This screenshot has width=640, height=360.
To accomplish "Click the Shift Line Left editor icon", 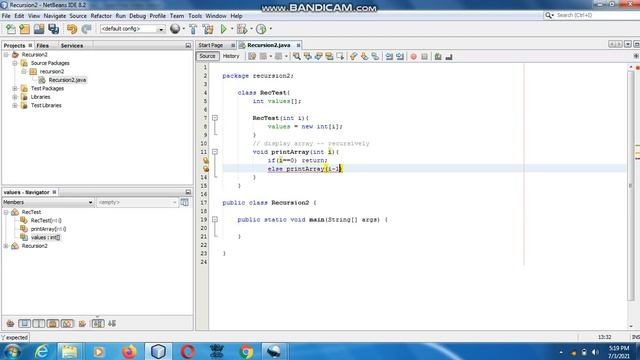I will coord(389,57).
